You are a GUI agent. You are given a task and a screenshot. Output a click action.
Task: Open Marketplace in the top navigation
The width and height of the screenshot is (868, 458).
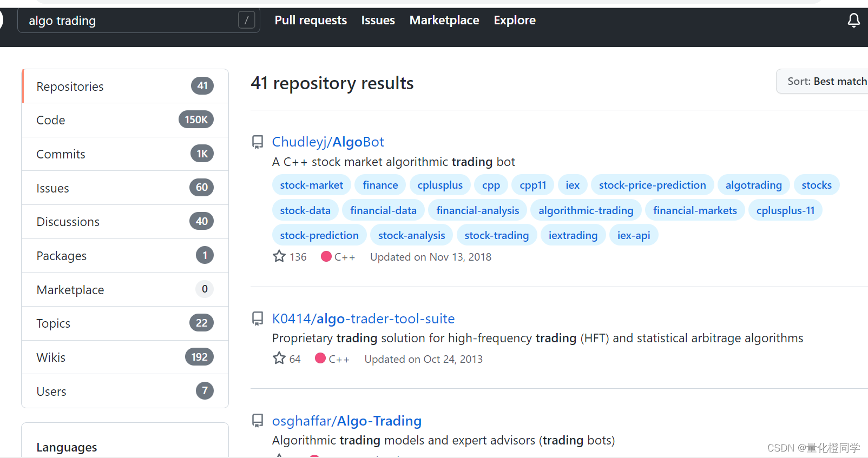[444, 21]
